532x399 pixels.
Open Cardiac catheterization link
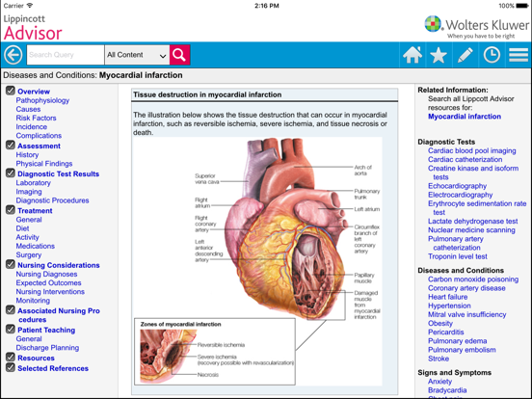click(x=465, y=159)
